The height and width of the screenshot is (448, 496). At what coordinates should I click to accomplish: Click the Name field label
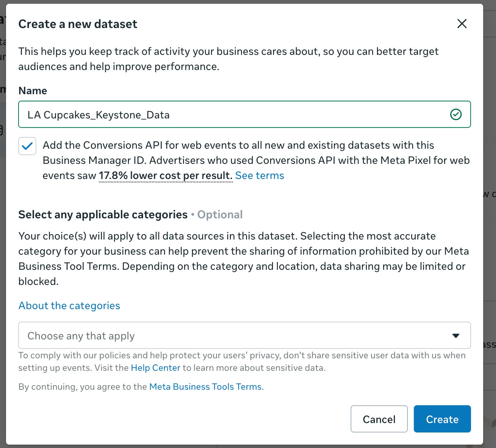point(33,91)
